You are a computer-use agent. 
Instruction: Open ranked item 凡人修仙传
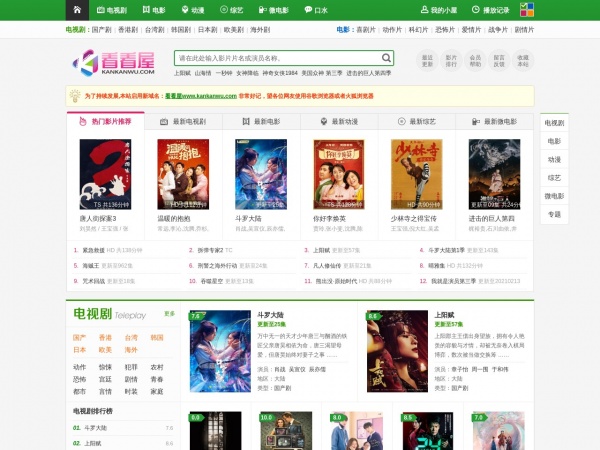click(x=327, y=266)
